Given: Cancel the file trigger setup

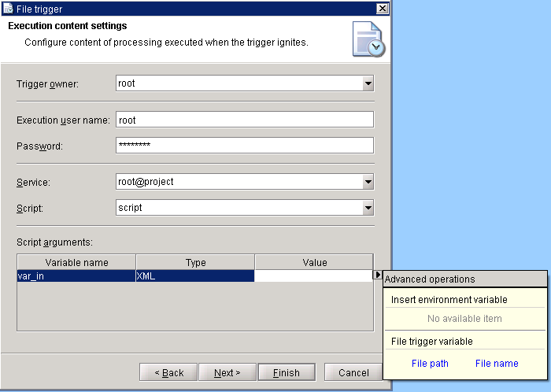Looking at the screenshot, I should tap(353, 372).
